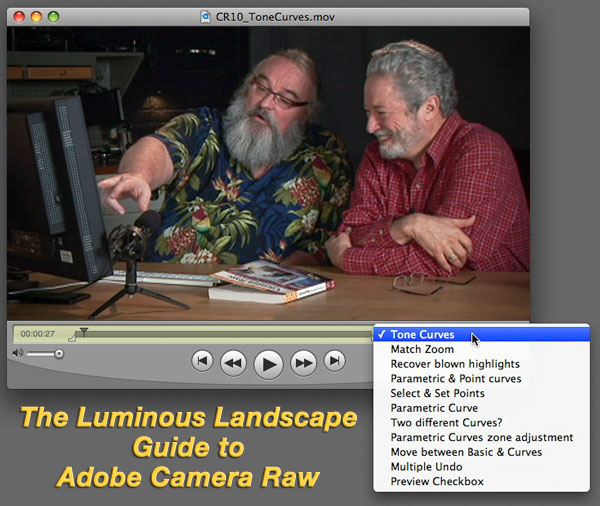Go to Two different Curves? chapter

pos(481,423)
